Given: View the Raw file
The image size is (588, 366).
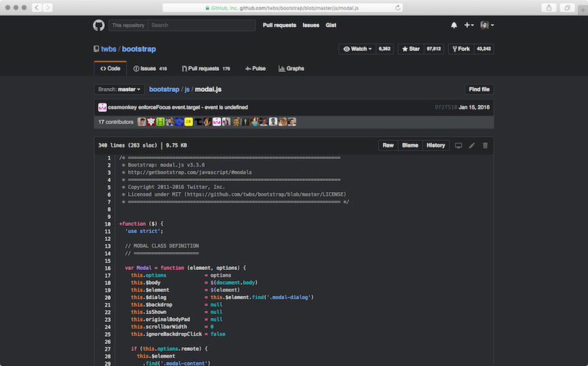Looking at the screenshot, I should pyautogui.click(x=388, y=146).
